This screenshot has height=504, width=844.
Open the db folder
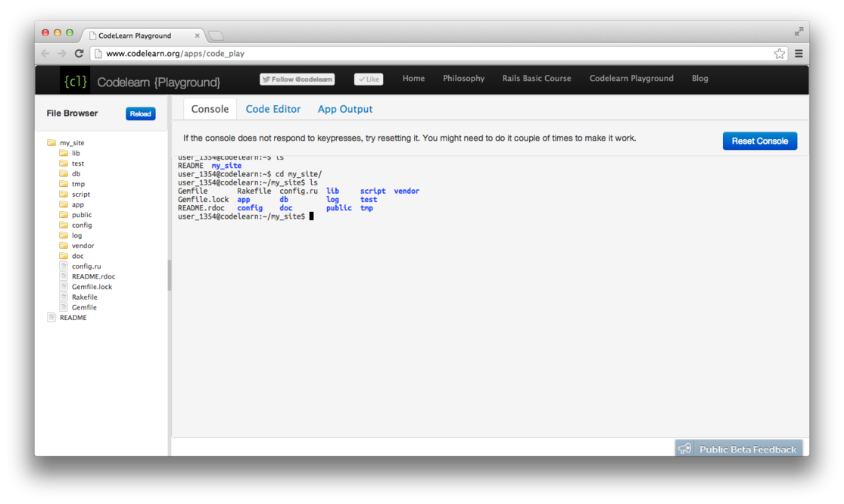pyautogui.click(x=70, y=173)
